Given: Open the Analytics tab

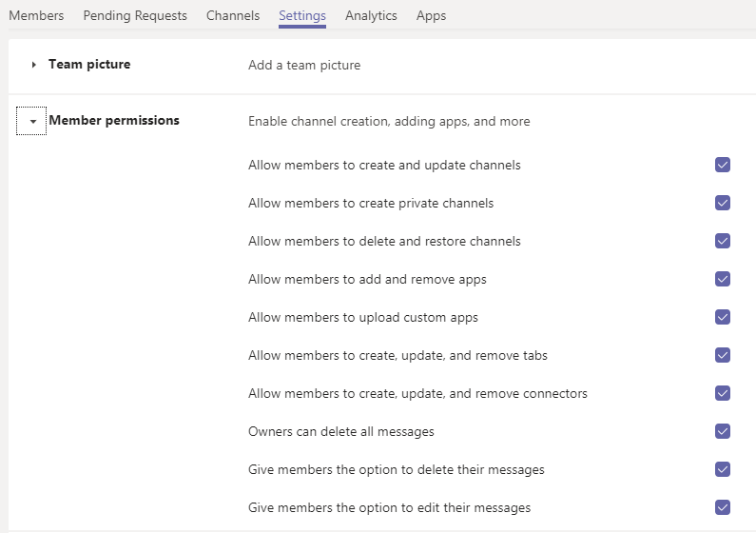Looking at the screenshot, I should (371, 16).
